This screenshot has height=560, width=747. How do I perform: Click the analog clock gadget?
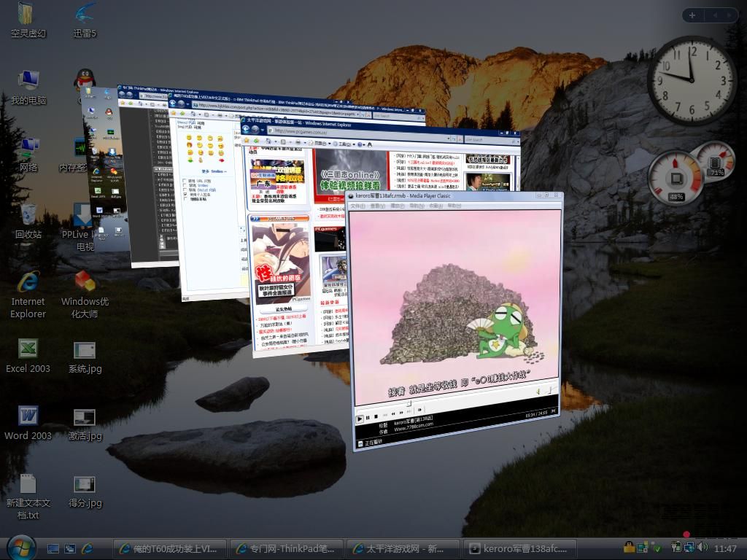pos(692,80)
